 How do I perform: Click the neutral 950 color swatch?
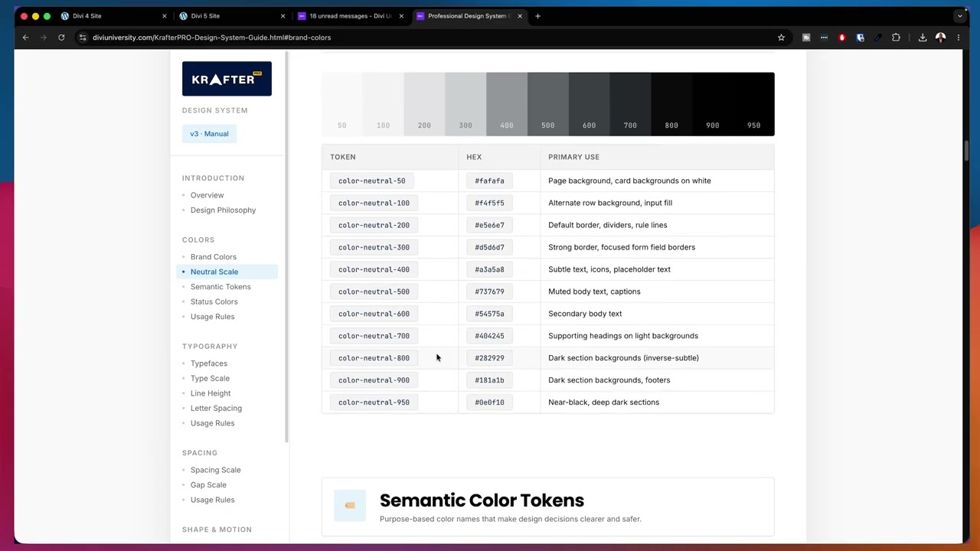pyautogui.click(x=754, y=104)
